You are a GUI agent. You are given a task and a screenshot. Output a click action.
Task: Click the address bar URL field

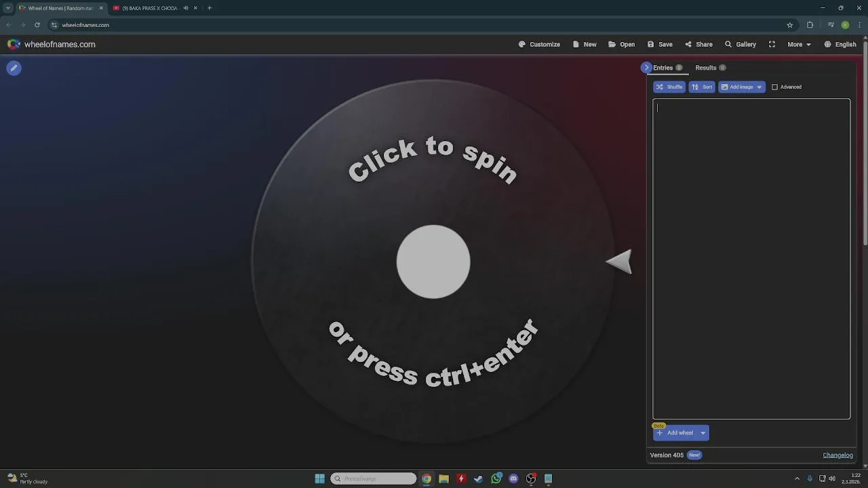coord(420,25)
